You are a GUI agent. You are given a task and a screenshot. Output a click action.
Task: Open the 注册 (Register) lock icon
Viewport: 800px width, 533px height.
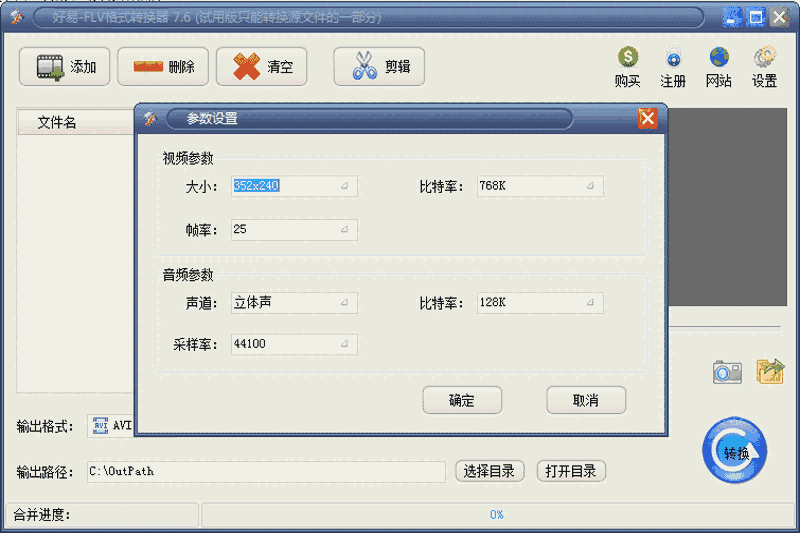click(673, 67)
